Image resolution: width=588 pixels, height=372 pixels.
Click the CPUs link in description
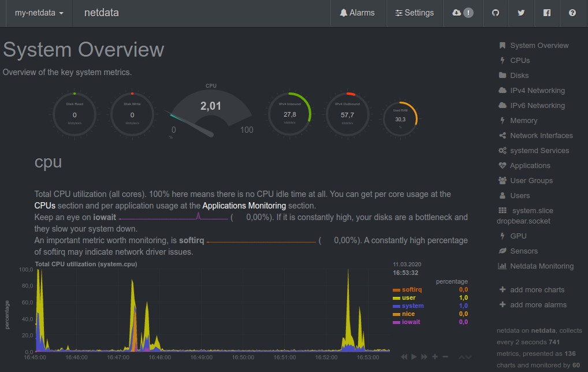(44, 206)
